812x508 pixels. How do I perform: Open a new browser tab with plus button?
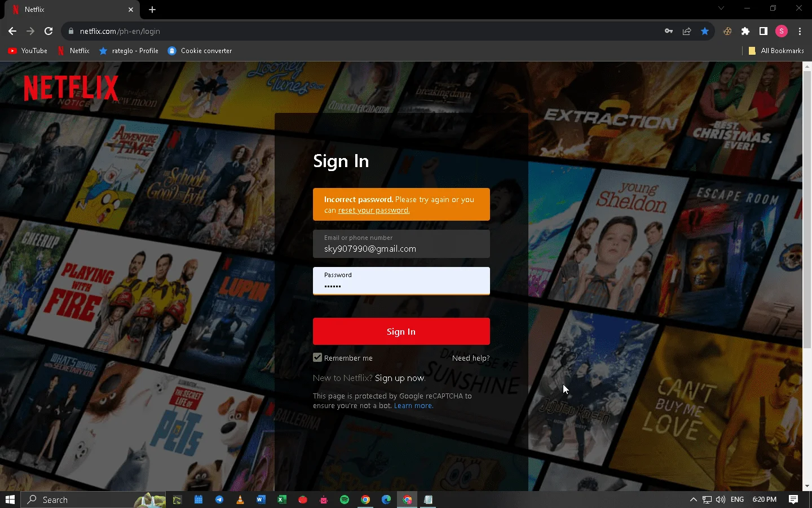(152, 10)
